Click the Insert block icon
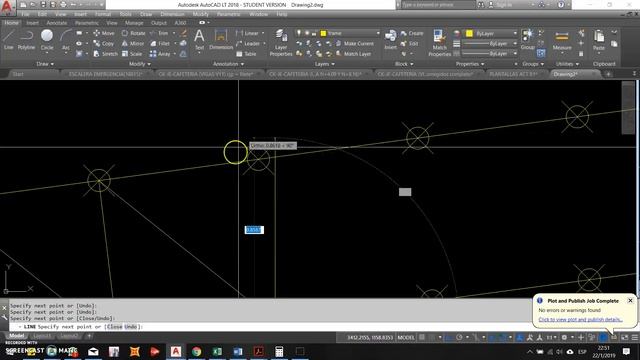The width and height of the screenshot is (640, 360). tap(390, 40)
